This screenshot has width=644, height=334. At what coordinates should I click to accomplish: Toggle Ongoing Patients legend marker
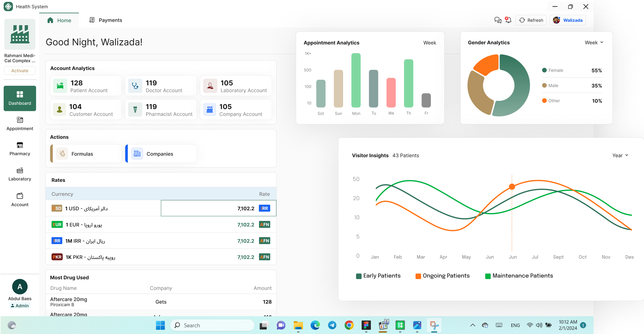(418, 276)
